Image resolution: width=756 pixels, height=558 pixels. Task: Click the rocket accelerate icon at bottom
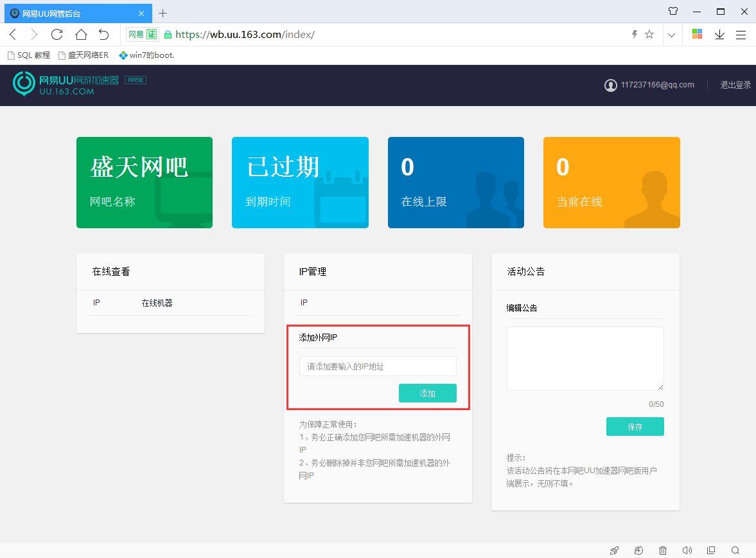[x=615, y=550]
